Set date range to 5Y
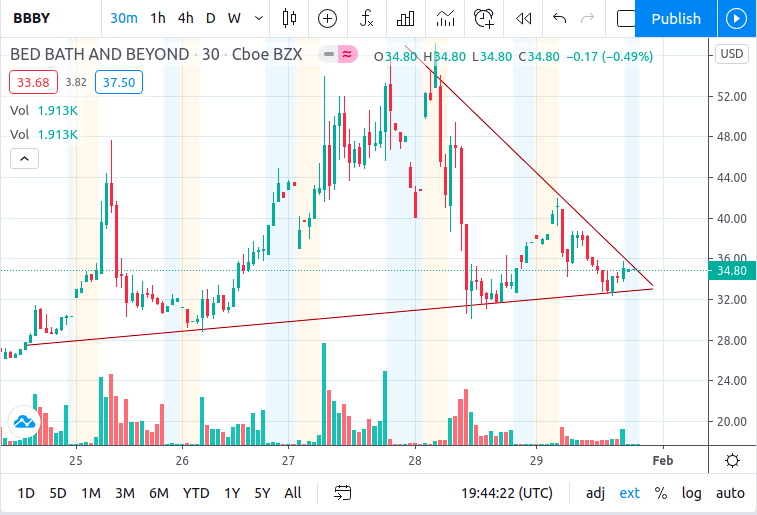 point(262,493)
